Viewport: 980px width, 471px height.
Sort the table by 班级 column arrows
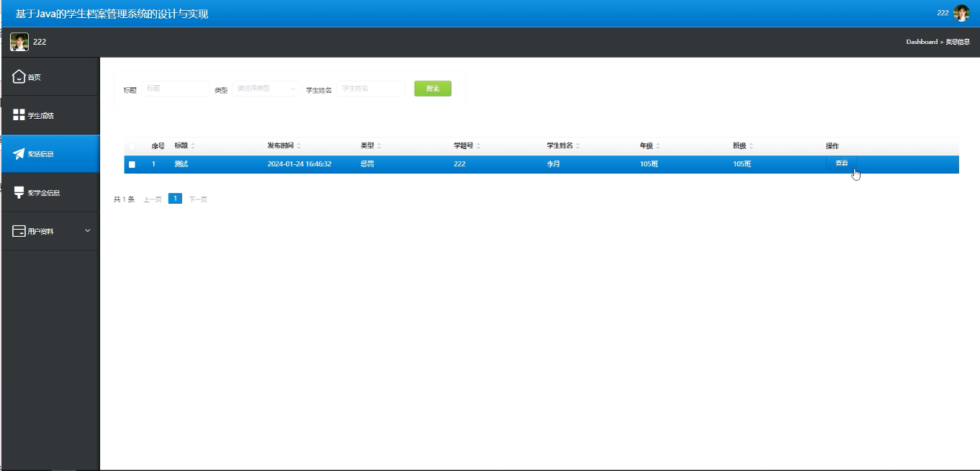pos(751,146)
